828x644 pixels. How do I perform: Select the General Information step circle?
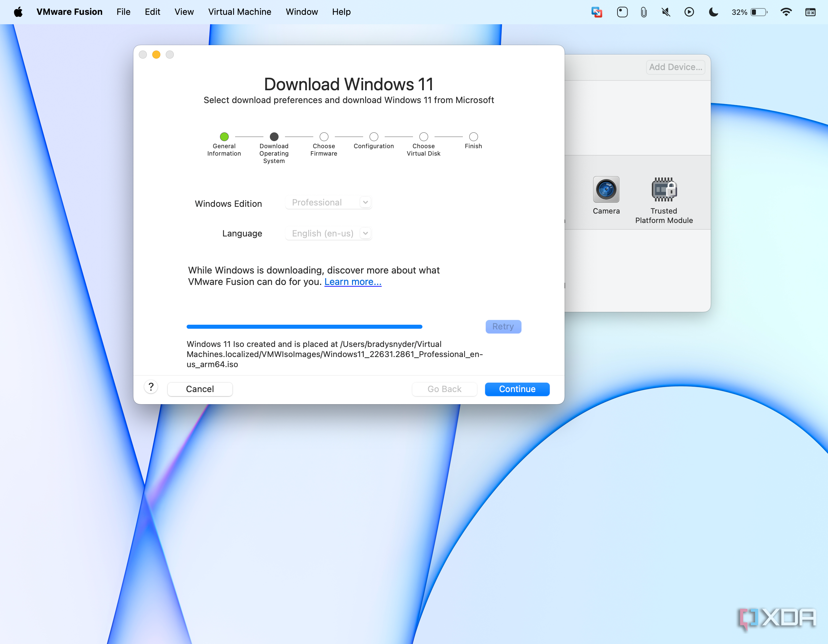pos(224,136)
